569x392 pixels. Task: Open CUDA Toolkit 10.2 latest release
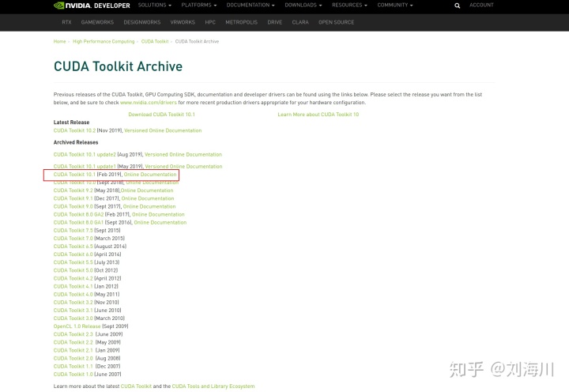pos(74,130)
